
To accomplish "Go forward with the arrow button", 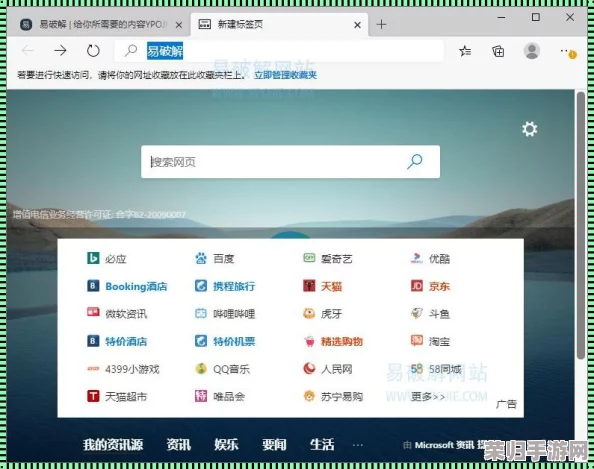I will 60,50.
